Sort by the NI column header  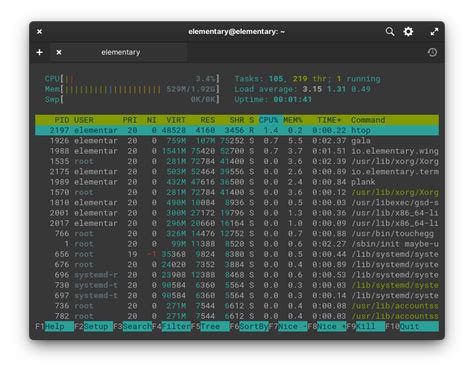(x=152, y=120)
